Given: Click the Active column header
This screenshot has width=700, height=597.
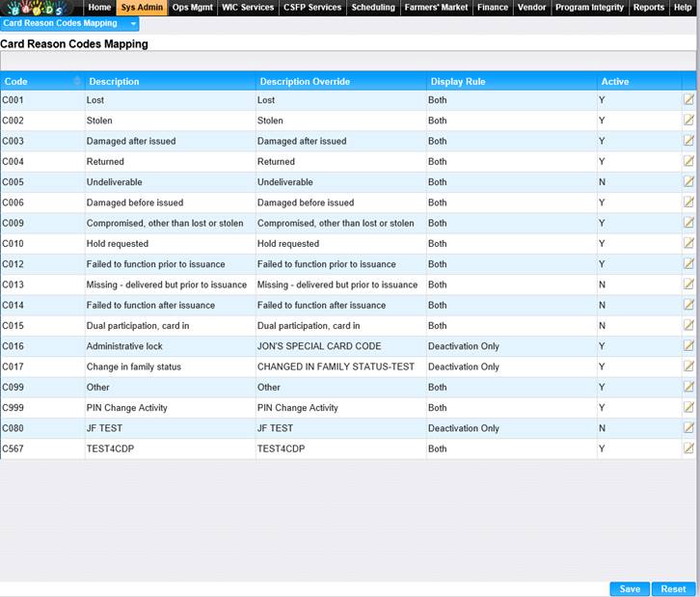Looking at the screenshot, I should point(639,81).
